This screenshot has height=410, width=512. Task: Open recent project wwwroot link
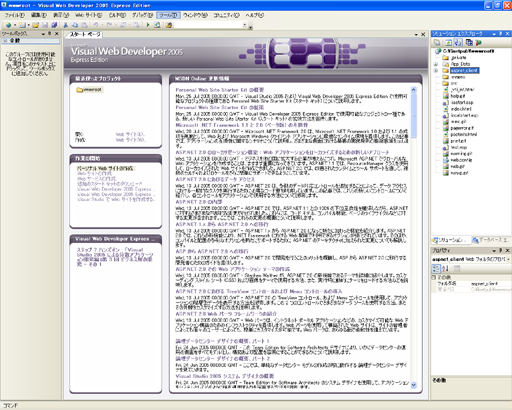click(x=89, y=90)
